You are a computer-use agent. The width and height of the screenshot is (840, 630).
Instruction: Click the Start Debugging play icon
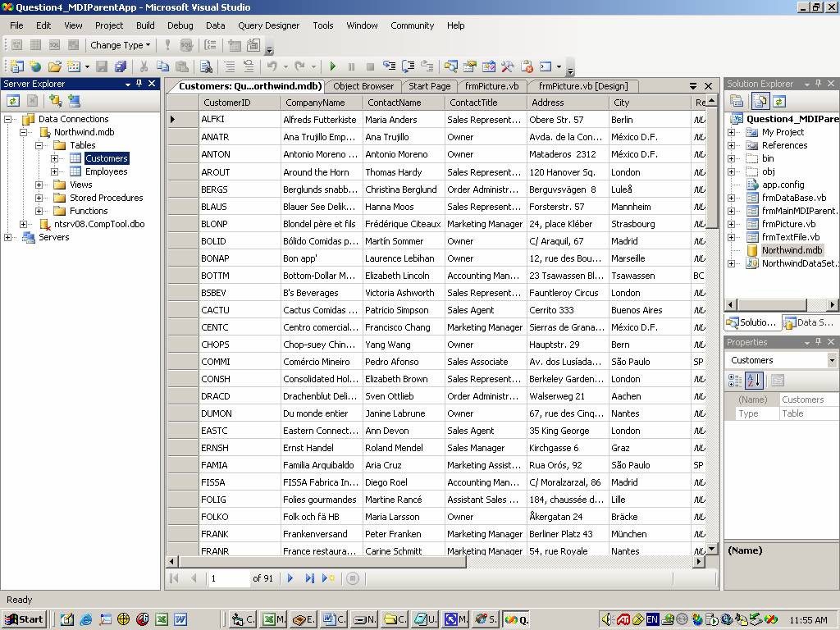[x=332, y=66]
